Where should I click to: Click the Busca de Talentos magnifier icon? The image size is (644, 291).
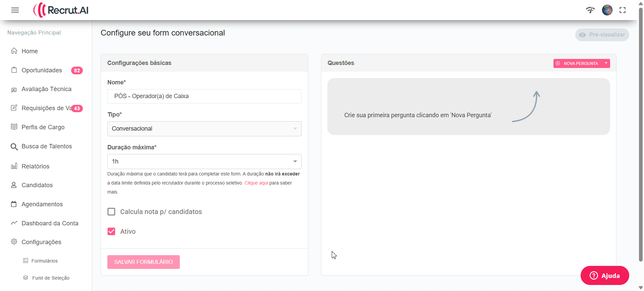click(14, 147)
